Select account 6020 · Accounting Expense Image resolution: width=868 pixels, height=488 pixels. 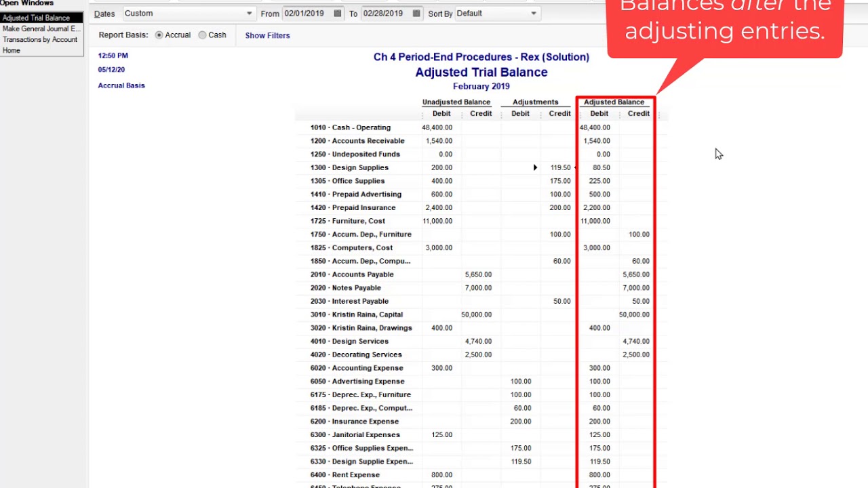point(357,368)
